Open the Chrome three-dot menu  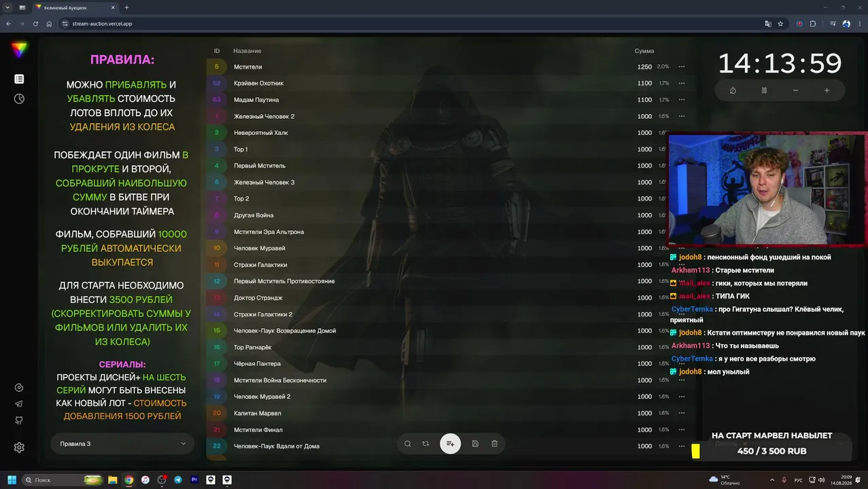(x=859, y=23)
